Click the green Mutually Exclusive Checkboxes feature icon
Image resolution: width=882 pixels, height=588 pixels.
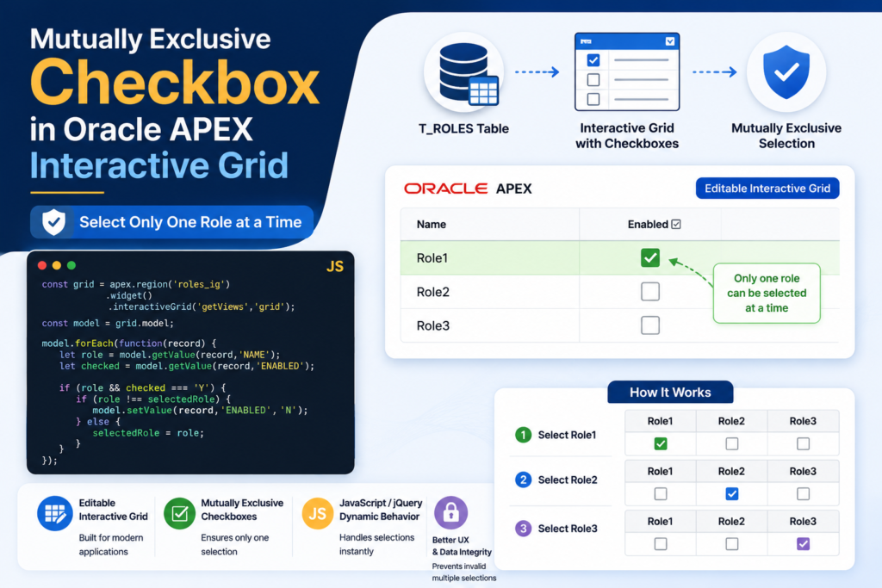179,513
